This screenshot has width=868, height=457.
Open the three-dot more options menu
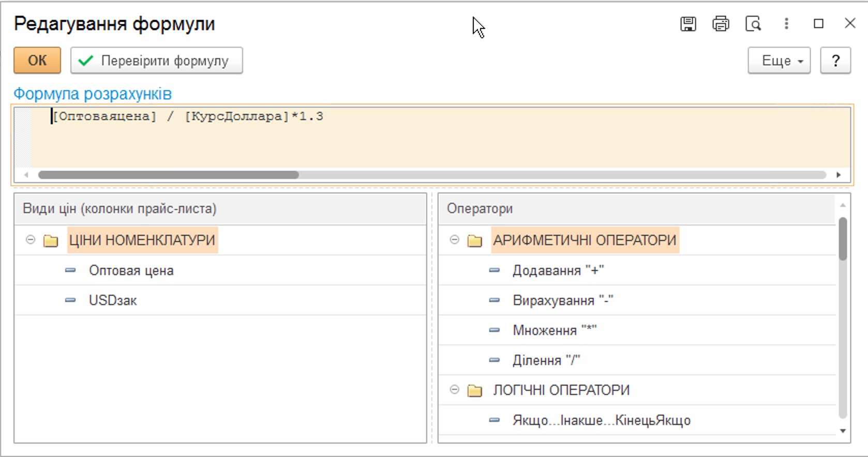click(786, 24)
